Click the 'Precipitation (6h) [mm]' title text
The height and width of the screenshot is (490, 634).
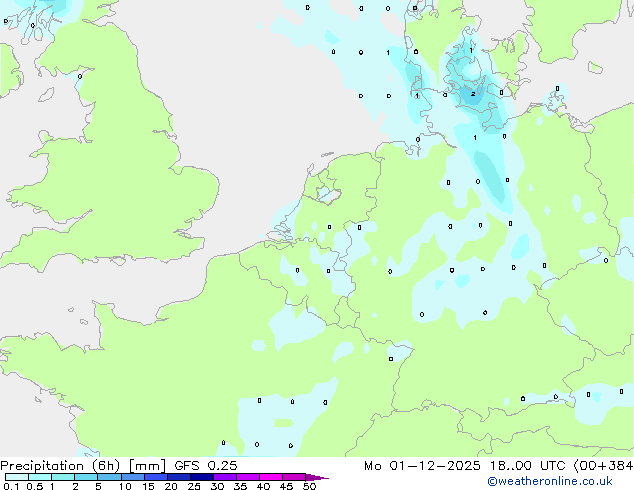point(83,466)
